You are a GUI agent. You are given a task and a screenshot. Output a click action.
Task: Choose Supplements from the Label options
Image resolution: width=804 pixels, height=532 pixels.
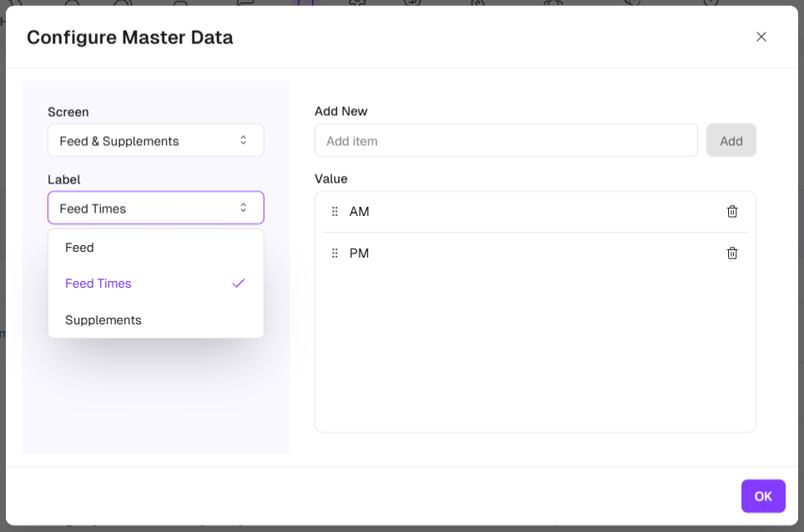point(103,320)
